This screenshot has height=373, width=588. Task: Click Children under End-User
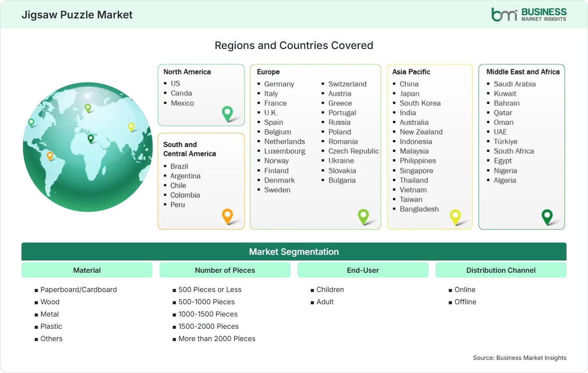coord(330,289)
